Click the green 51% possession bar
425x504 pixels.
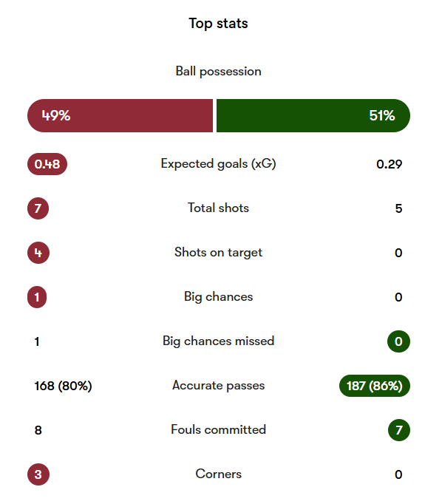click(313, 116)
